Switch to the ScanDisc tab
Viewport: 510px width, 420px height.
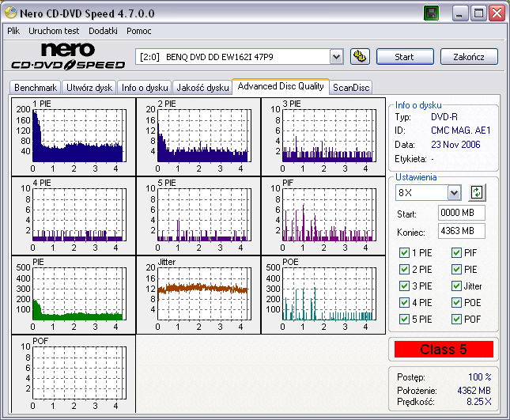pos(351,88)
